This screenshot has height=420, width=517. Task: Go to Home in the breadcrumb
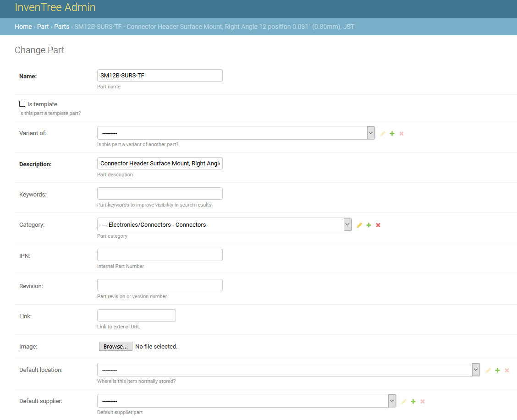[x=23, y=27]
